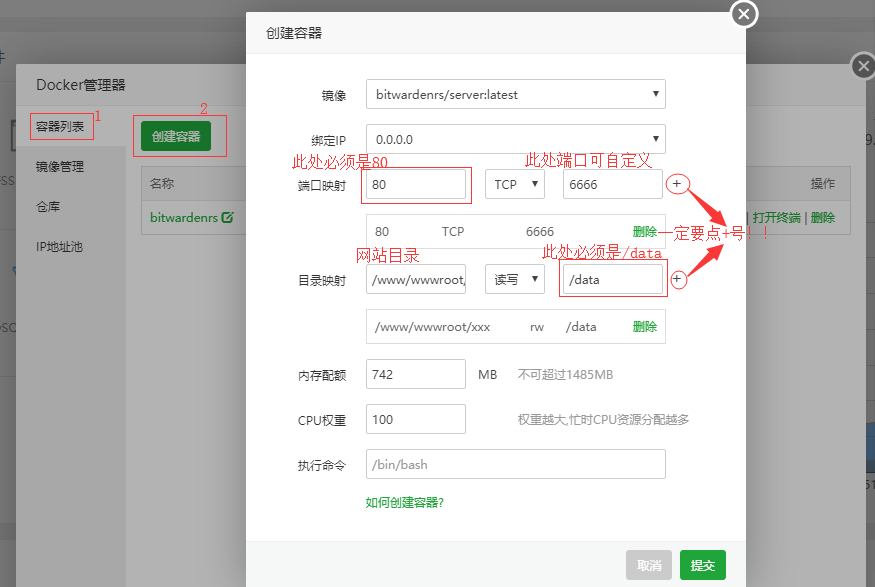The height and width of the screenshot is (587, 875).
Task: Click the plus icon to add port mapping
Action: tap(677, 184)
